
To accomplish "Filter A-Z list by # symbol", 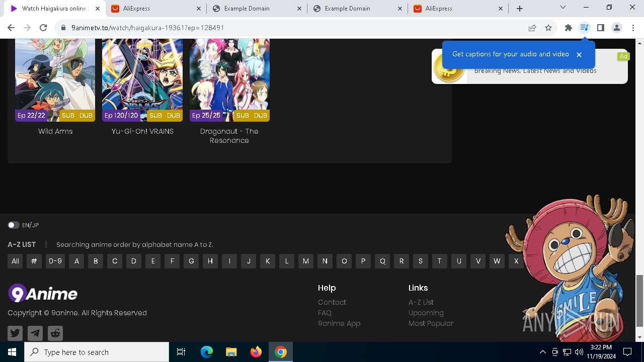I will [x=34, y=261].
